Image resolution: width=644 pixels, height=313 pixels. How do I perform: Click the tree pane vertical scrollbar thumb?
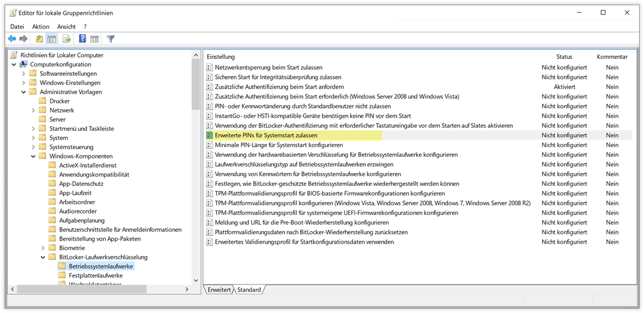pyautogui.click(x=195, y=84)
